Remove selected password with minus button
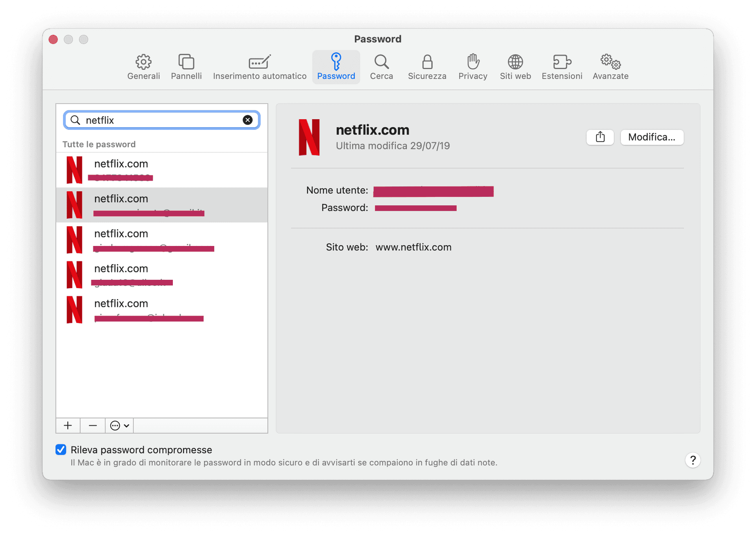 pyautogui.click(x=93, y=425)
